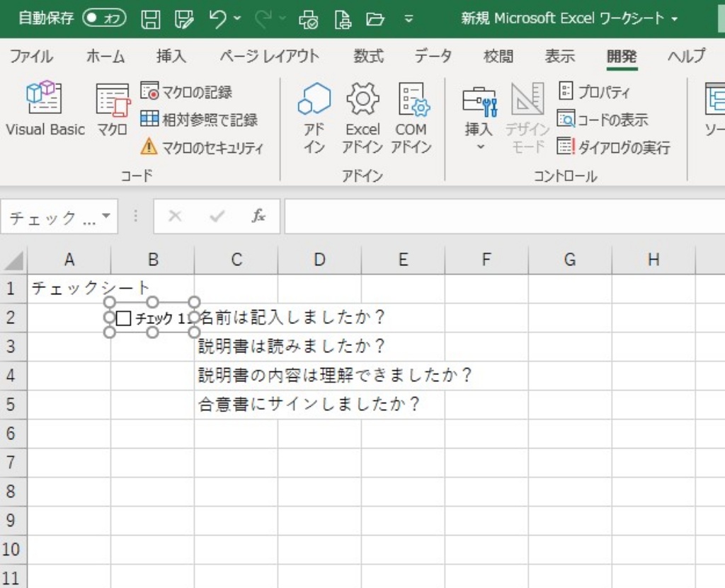Viewport: 725px width, 588px height.
Task: Click 説明書の内容は理解できましたか？ cell
Action: [335, 375]
